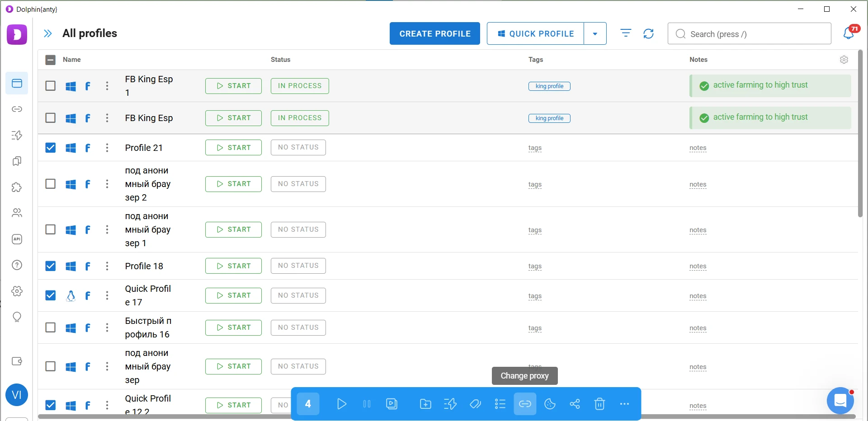Screen dimensions: 868x421
Task: Open the wallet billing icon in sidebar
Action: click(17, 361)
